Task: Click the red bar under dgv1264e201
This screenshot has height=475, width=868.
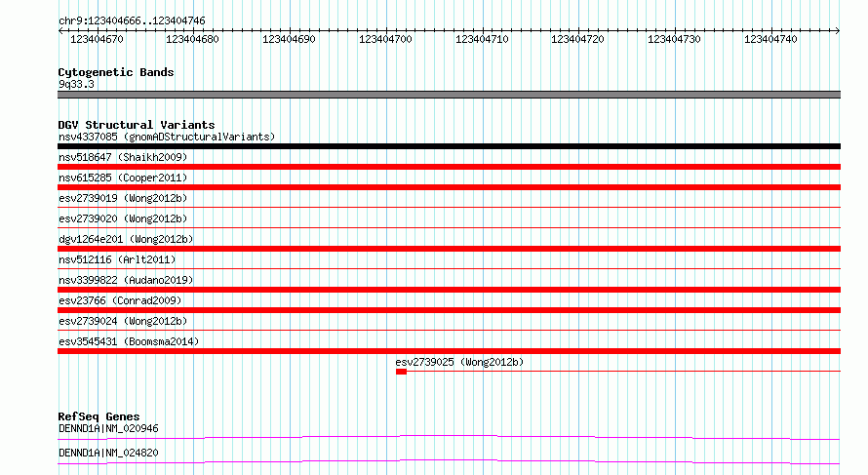Action: (449, 249)
